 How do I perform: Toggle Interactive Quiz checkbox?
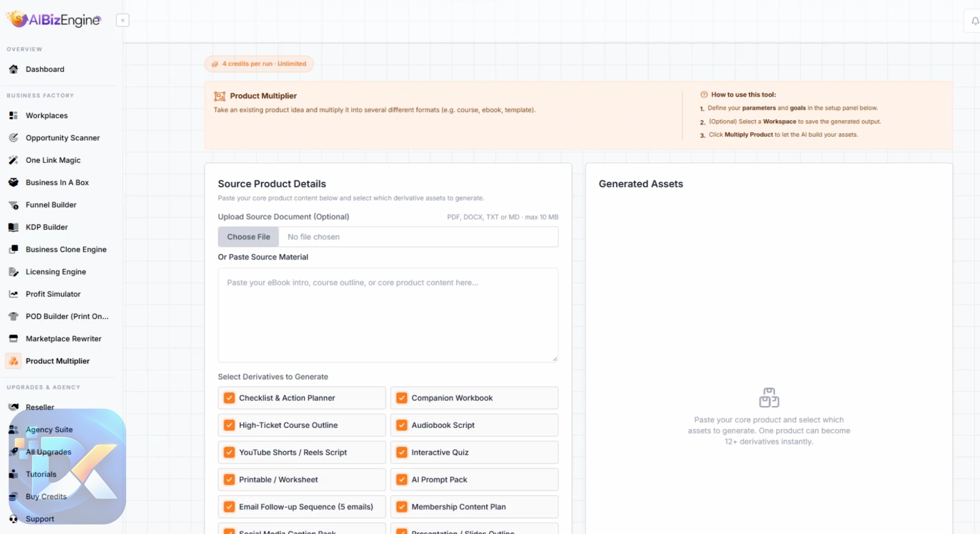402,452
